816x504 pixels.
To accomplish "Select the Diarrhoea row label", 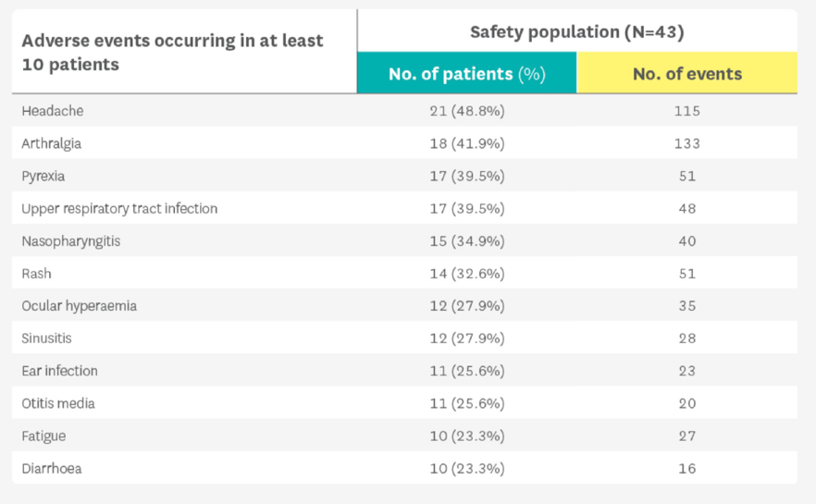I will pyautogui.click(x=52, y=469).
